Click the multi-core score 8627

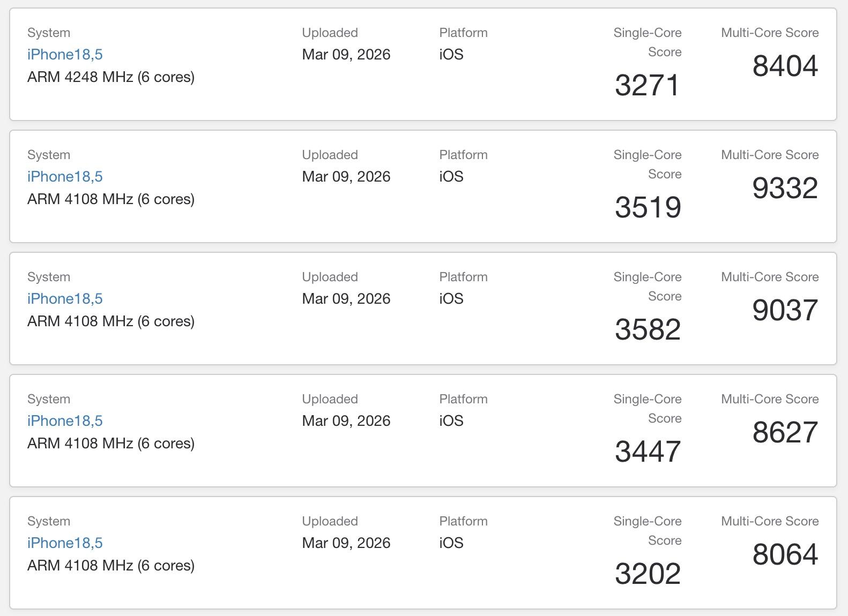point(785,433)
